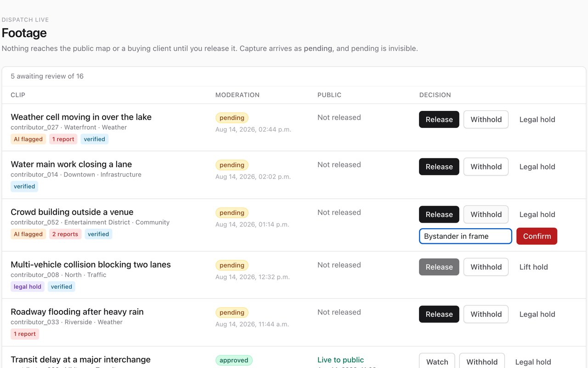Withhold the Multi-vehicle collision clip
This screenshot has width=588, height=368.
point(486,267)
